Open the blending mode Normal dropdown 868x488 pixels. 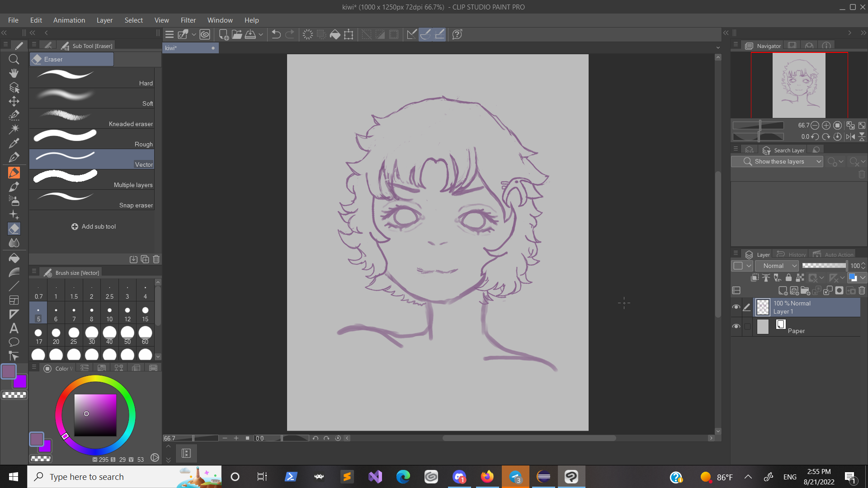tap(778, 266)
